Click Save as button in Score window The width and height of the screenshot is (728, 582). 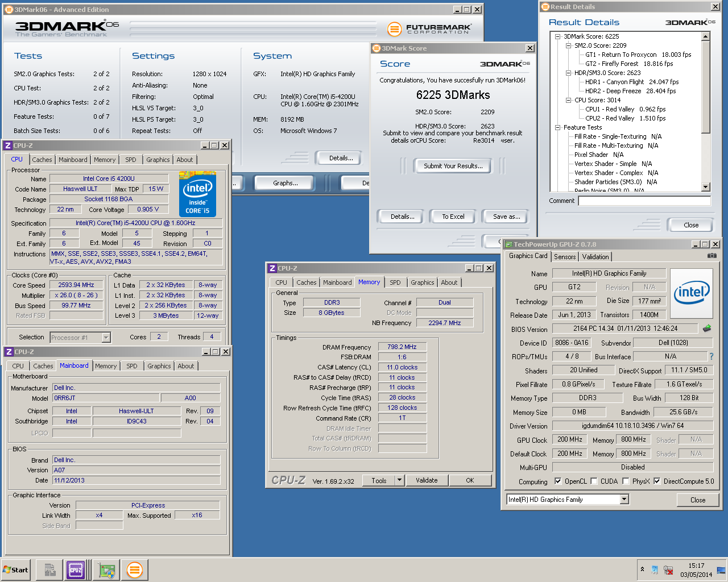[506, 217]
